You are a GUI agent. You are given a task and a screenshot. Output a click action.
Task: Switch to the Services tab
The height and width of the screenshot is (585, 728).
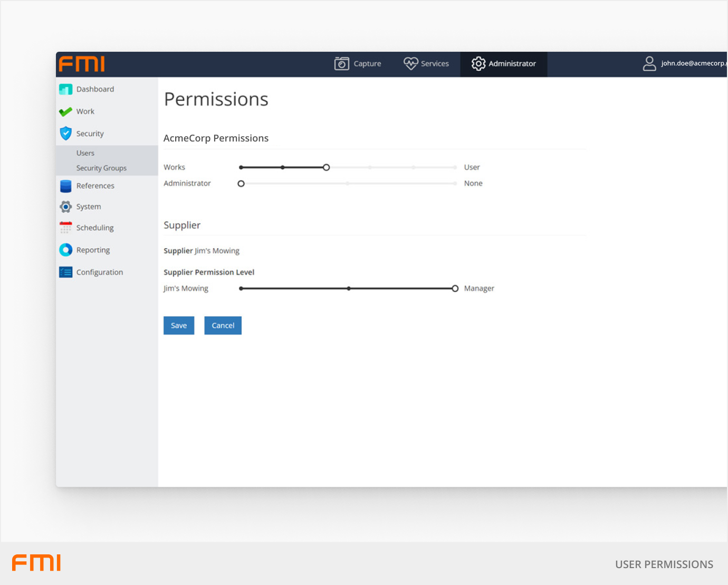pyautogui.click(x=426, y=64)
